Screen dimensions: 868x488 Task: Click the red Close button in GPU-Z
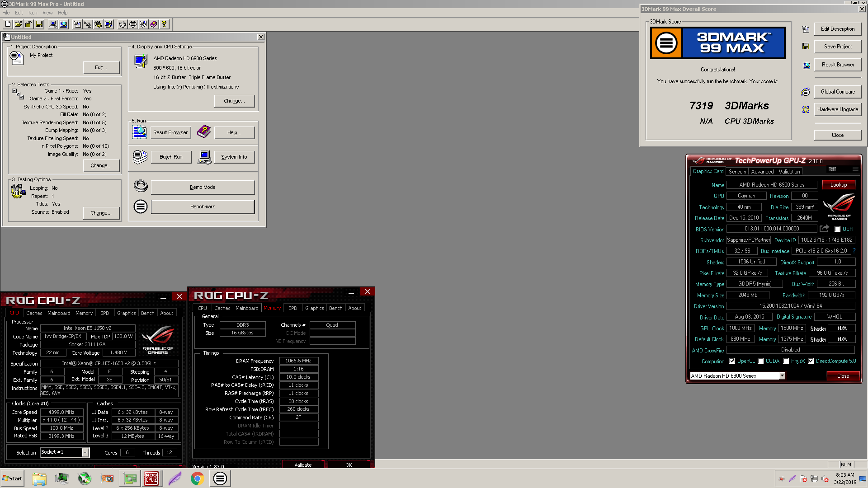click(843, 376)
